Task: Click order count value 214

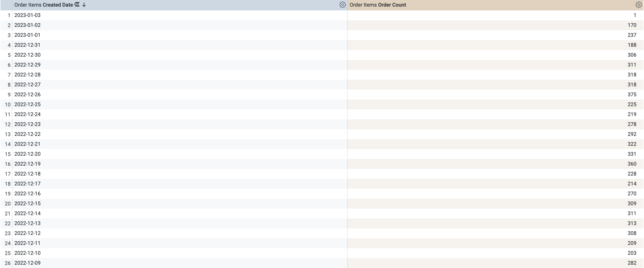Action: tap(632, 184)
